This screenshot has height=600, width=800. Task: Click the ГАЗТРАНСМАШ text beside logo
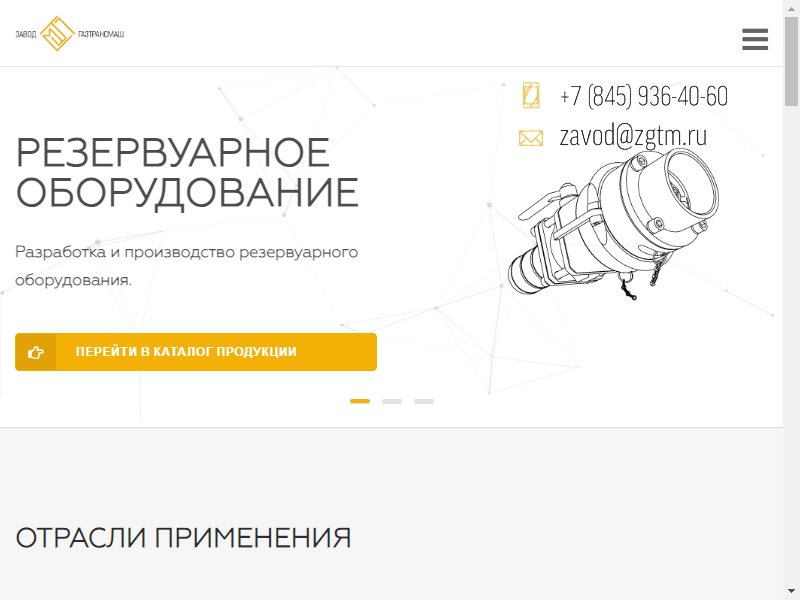tap(101, 34)
